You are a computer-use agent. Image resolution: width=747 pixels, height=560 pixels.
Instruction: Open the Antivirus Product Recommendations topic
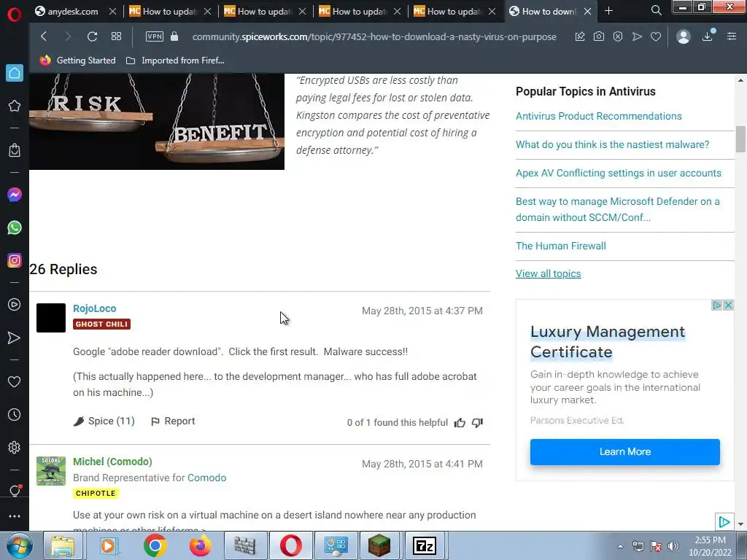tap(598, 116)
